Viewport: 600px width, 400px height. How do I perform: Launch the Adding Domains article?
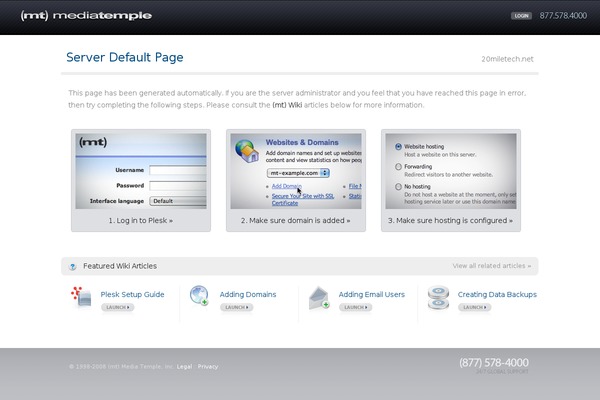[235, 308]
